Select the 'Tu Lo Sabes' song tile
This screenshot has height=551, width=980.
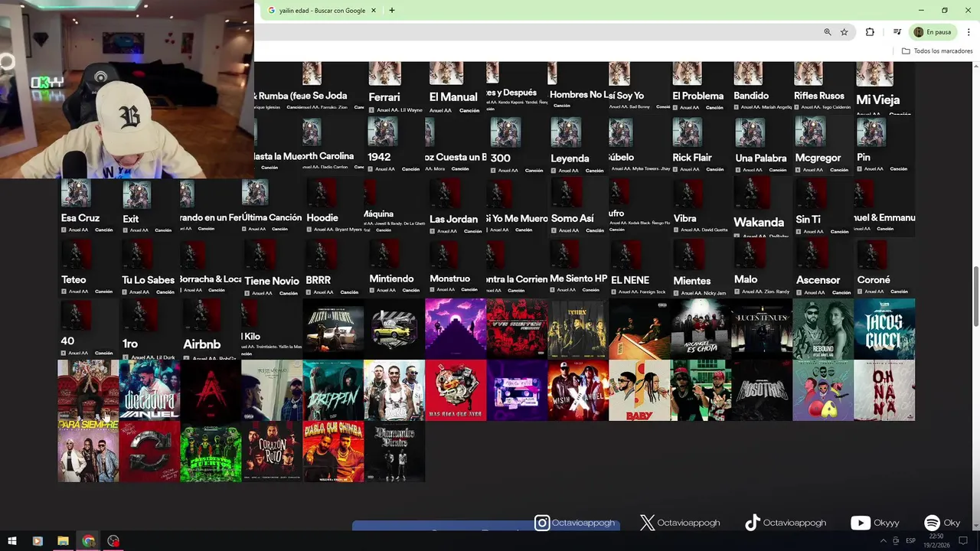click(x=149, y=268)
